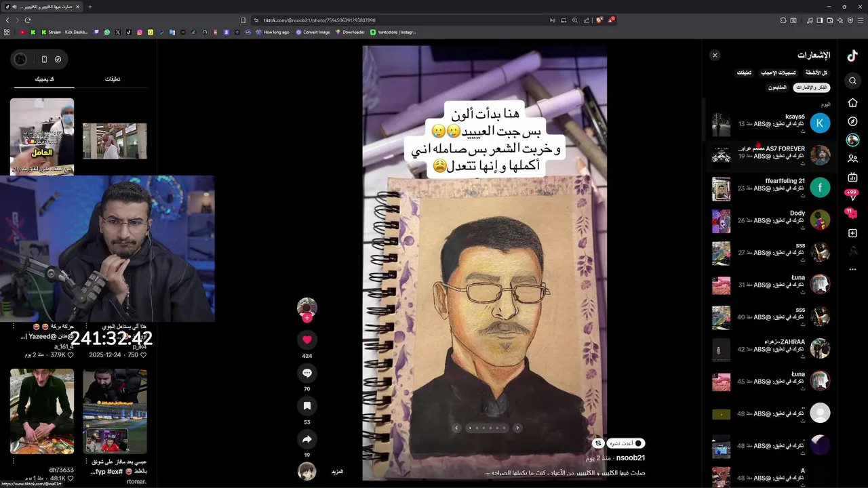Share the post using arrow icon
The width and height of the screenshot is (868, 488).
tap(307, 439)
